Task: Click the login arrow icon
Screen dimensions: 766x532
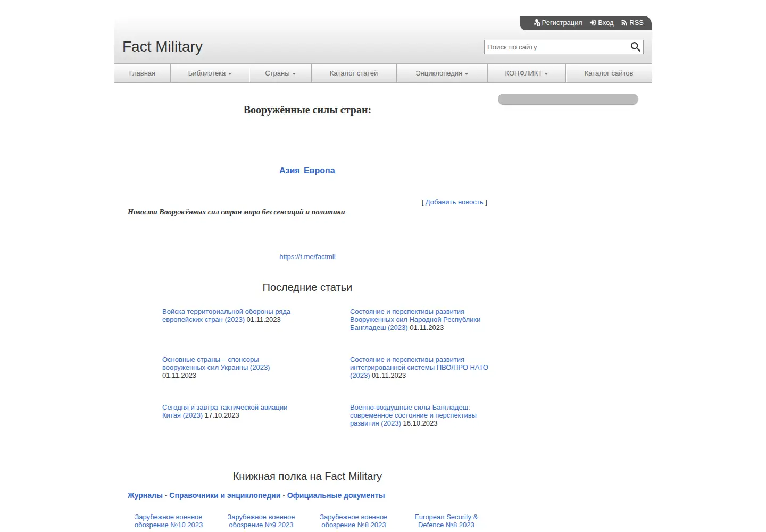Action: 593,23
